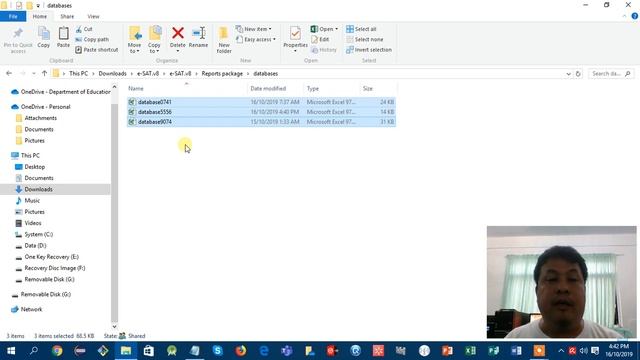Image resolution: width=640 pixels, height=360 pixels.
Task: Open Properties for the selection
Action: pos(295,39)
